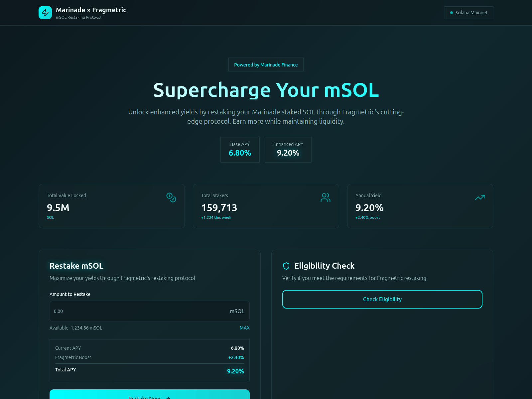The height and width of the screenshot is (399, 532).
Task: Click the Eligibility Check heading text
Action: (325, 266)
